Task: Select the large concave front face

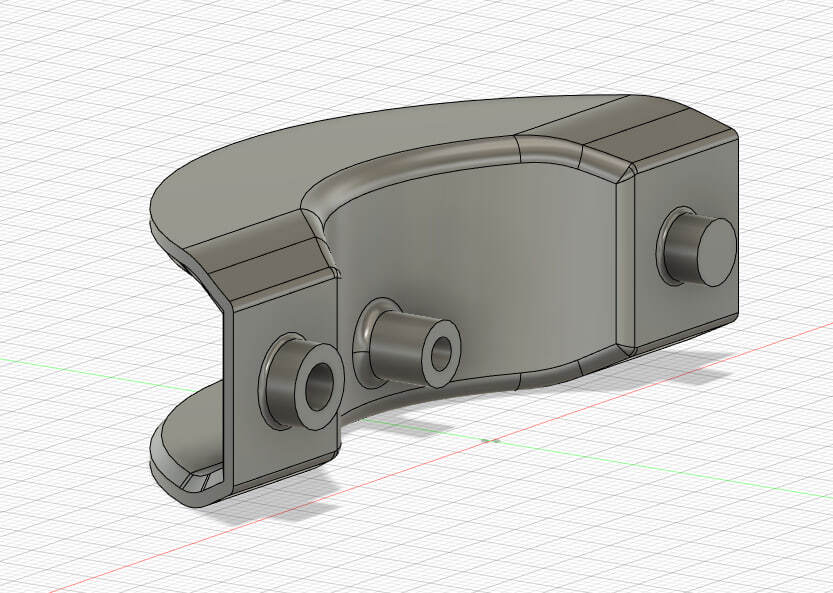Action: point(480,270)
